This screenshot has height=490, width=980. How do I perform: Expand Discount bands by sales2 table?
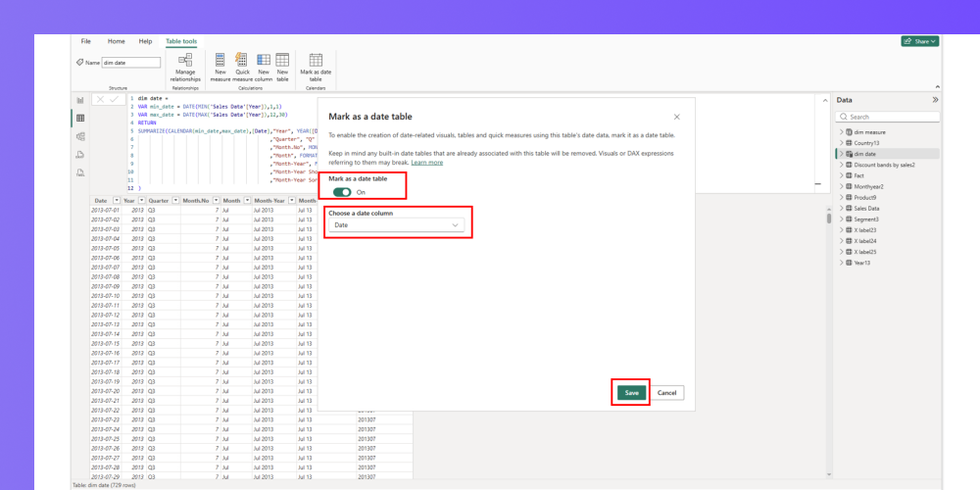coord(841,165)
